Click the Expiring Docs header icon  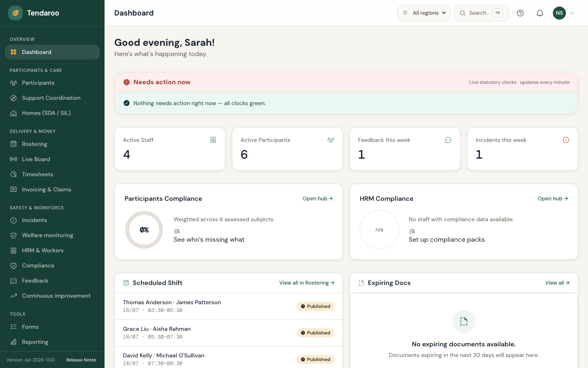361,283
